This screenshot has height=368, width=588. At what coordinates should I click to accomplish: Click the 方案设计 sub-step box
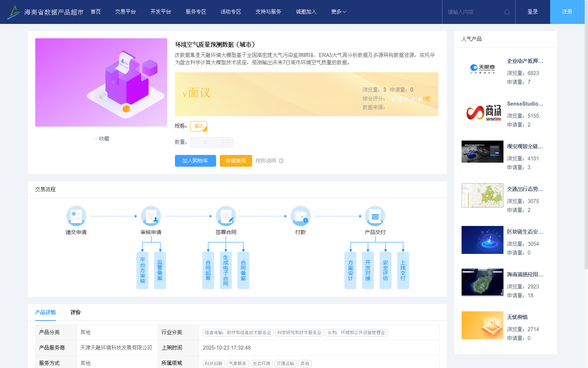[x=350, y=270]
